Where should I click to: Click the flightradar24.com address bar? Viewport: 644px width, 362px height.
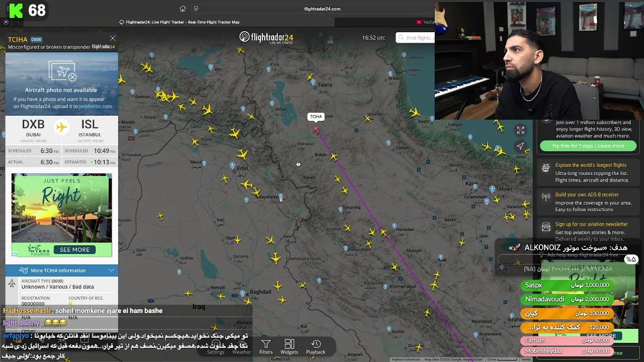[x=322, y=9]
